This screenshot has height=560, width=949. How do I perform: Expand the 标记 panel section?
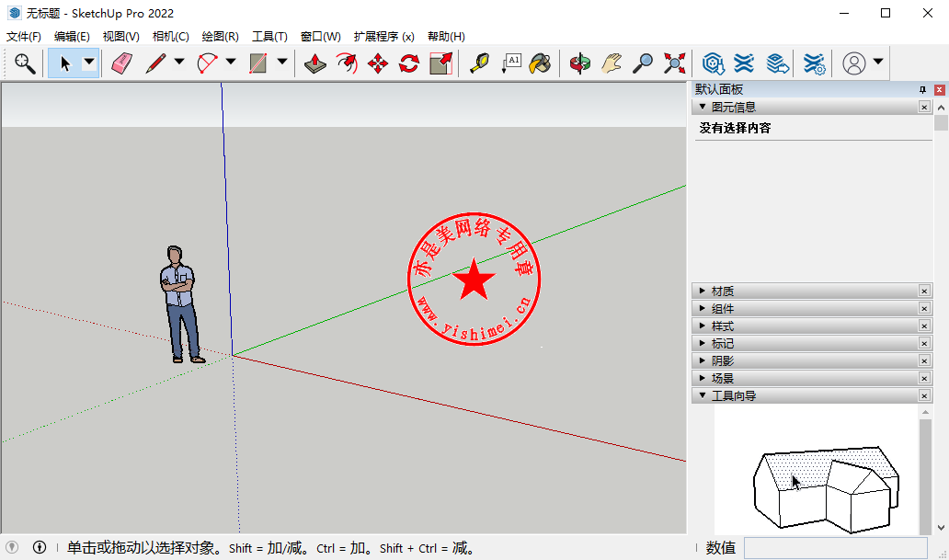pyautogui.click(x=702, y=343)
